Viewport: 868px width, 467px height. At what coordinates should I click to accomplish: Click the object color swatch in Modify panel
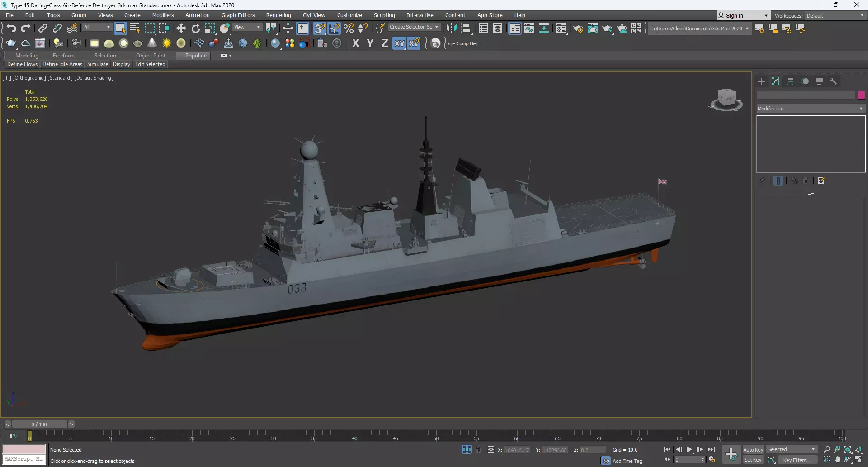(861, 95)
